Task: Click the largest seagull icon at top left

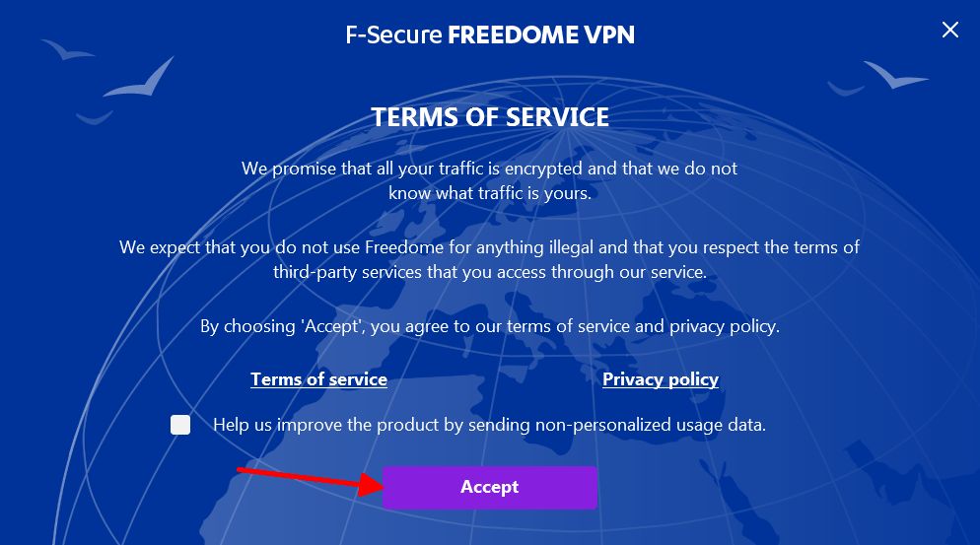Action: pyautogui.click(x=139, y=79)
